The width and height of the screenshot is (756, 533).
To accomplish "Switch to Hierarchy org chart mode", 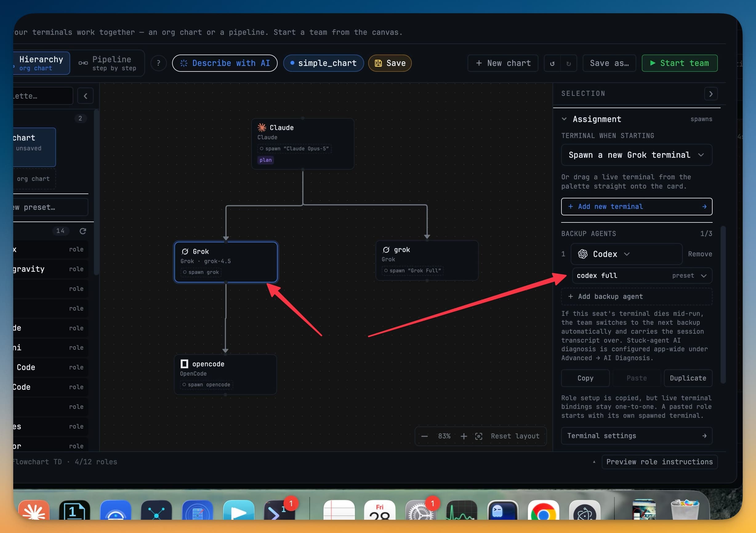I will (41, 63).
